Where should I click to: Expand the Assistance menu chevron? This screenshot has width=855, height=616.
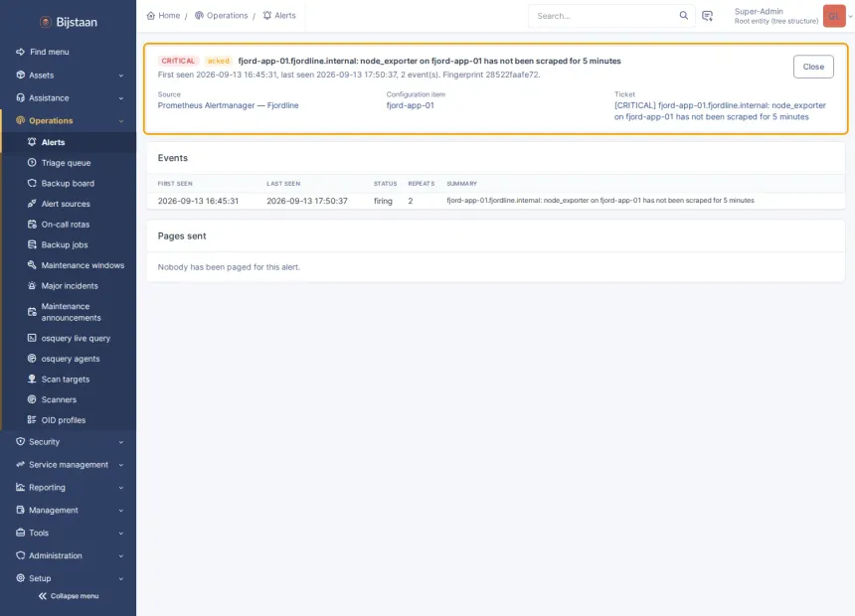coord(121,98)
